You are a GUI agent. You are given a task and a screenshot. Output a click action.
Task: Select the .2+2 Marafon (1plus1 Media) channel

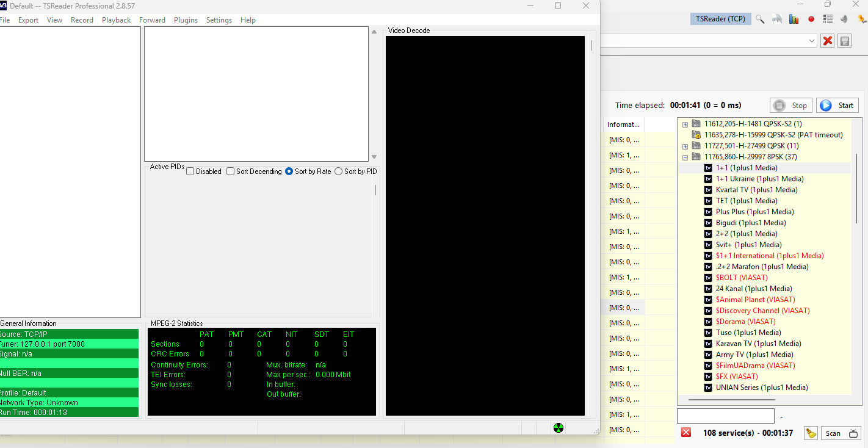tap(762, 267)
